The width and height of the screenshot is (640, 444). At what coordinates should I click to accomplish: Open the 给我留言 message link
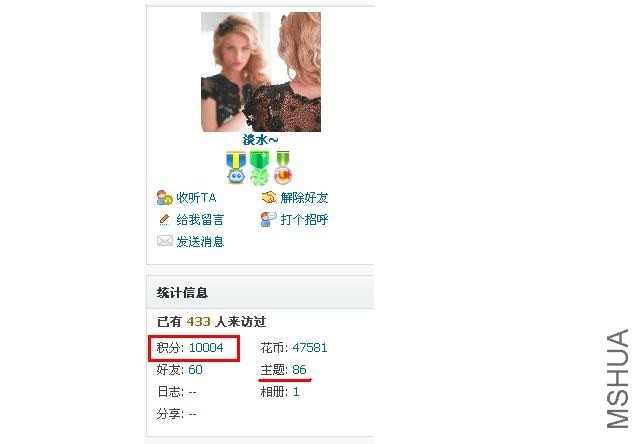pyautogui.click(x=200, y=220)
